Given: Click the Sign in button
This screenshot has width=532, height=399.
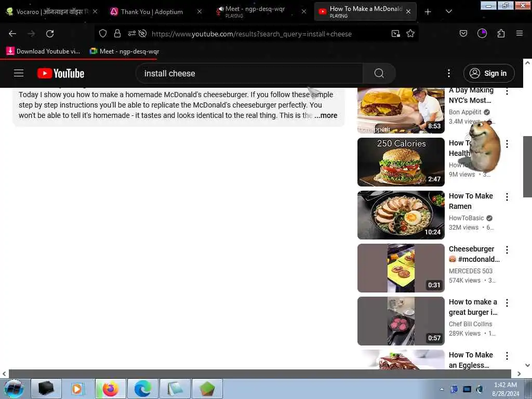Looking at the screenshot, I should (489, 73).
